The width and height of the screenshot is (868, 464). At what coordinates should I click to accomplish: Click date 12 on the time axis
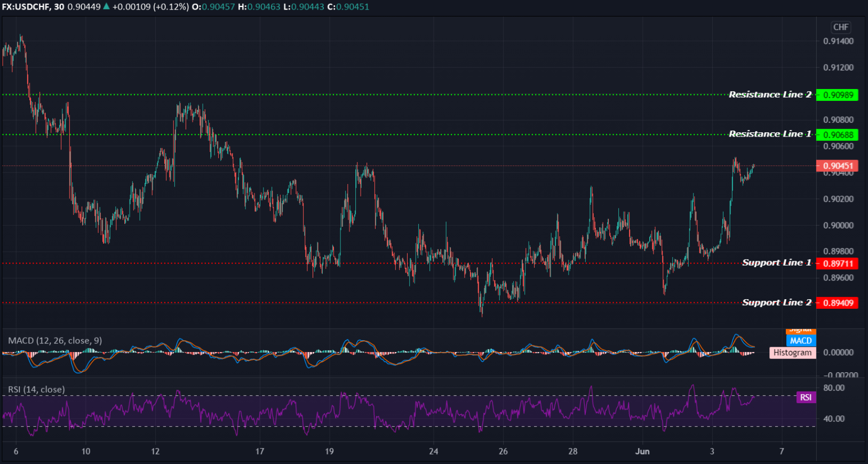pyautogui.click(x=155, y=451)
